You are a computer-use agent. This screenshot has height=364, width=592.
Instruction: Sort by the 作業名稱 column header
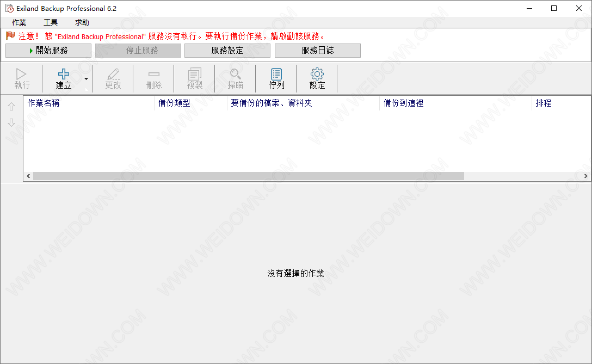(x=89, y=103)
